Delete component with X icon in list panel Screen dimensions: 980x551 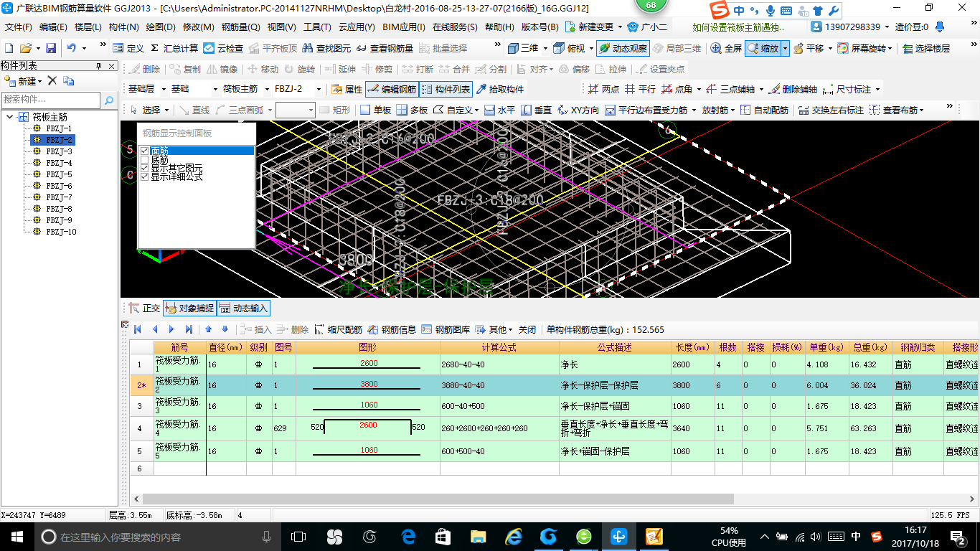pos(52,81)
